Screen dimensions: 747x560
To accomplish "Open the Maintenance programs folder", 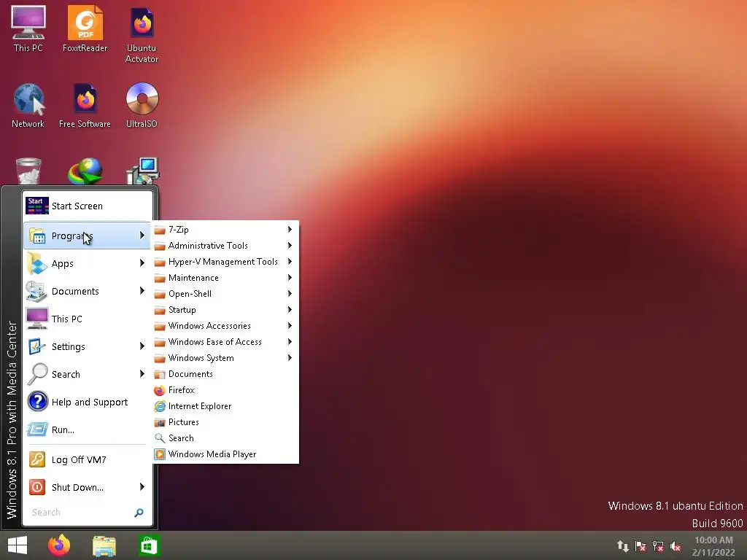I will pyautogui.click(x=225, y=278).
